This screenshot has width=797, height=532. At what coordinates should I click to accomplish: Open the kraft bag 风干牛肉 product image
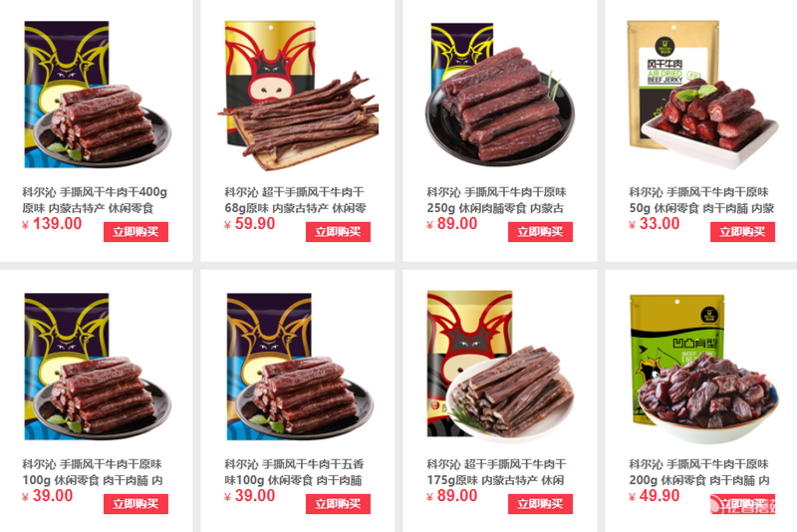click(702, 95)
